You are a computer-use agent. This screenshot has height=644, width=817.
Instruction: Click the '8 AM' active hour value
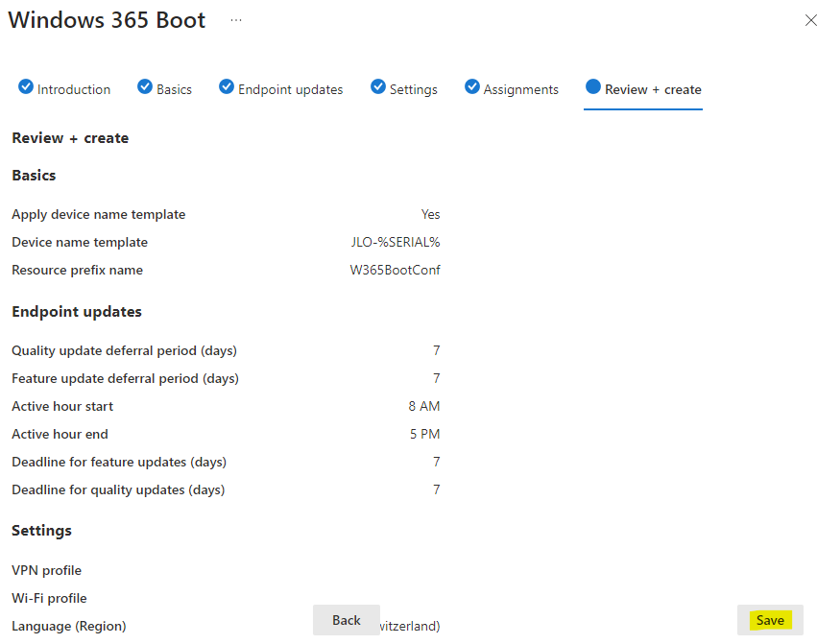(424, 406)
